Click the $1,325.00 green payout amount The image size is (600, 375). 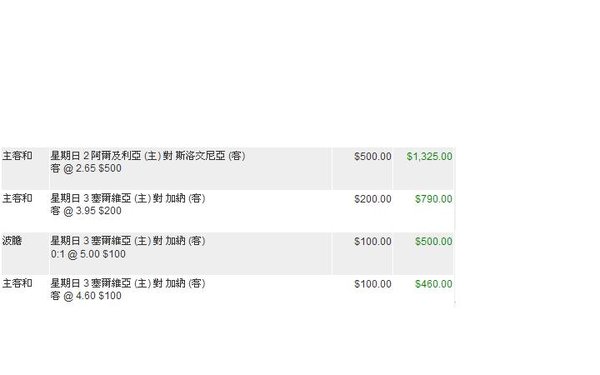[x=429, y=157]
